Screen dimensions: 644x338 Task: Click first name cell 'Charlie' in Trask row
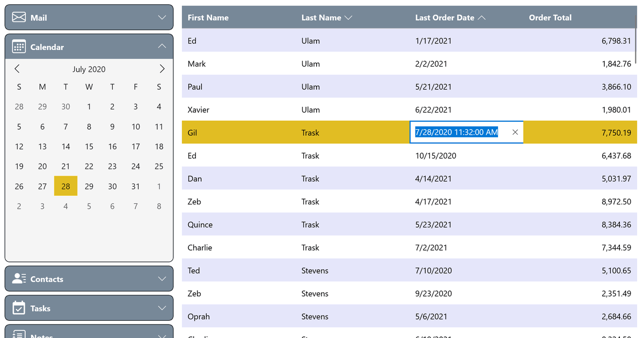[200, 247]
